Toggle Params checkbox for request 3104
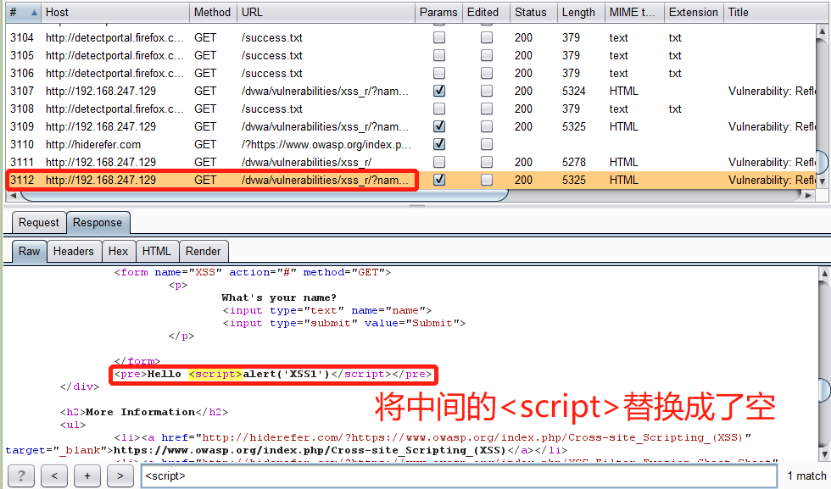This screenshot has height=489, width=831. (439, 38)
